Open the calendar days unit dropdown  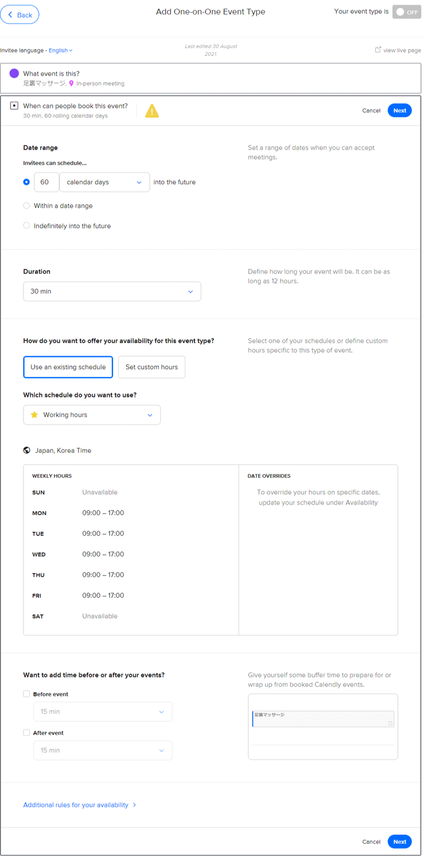coord(104,182)
